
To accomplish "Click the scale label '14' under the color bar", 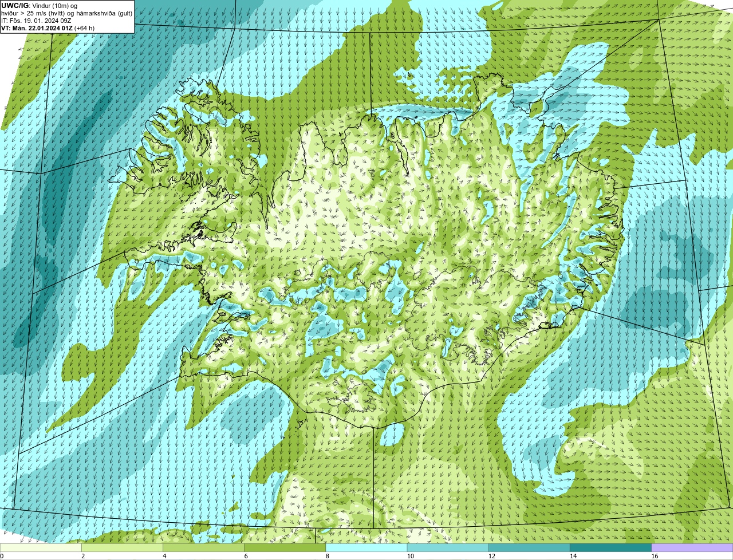I will pos(573,556).
